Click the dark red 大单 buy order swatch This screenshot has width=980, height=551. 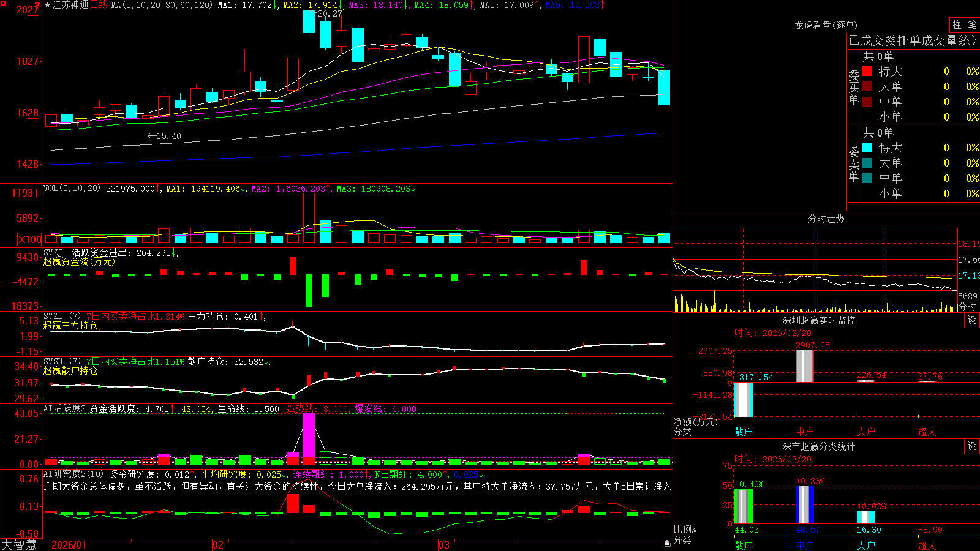point(867,86)
